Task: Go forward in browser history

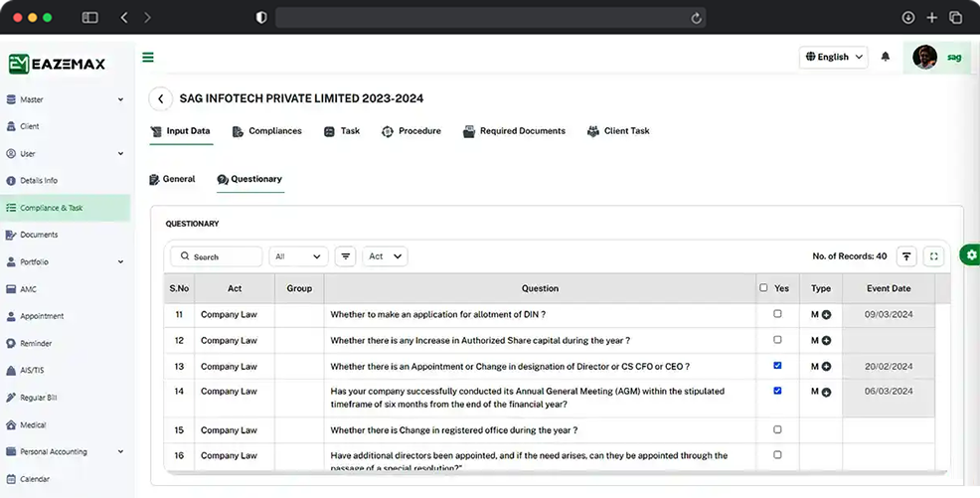Action: pos(147,18)
